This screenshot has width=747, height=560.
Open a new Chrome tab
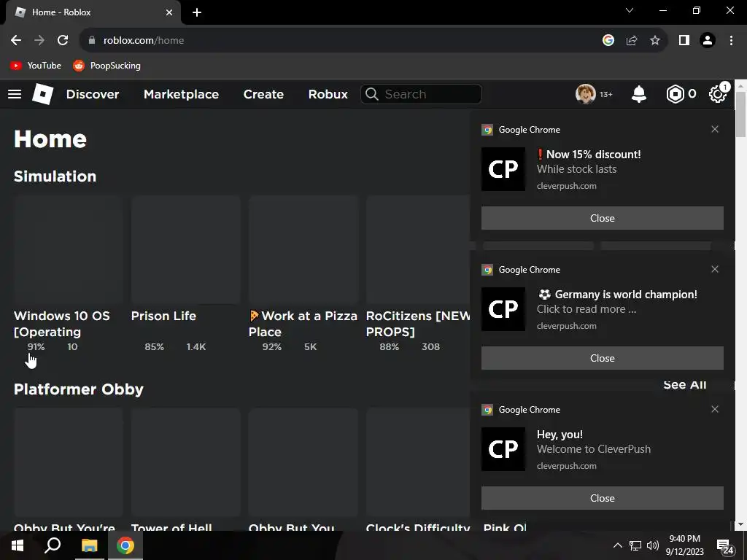click(197, 12)
